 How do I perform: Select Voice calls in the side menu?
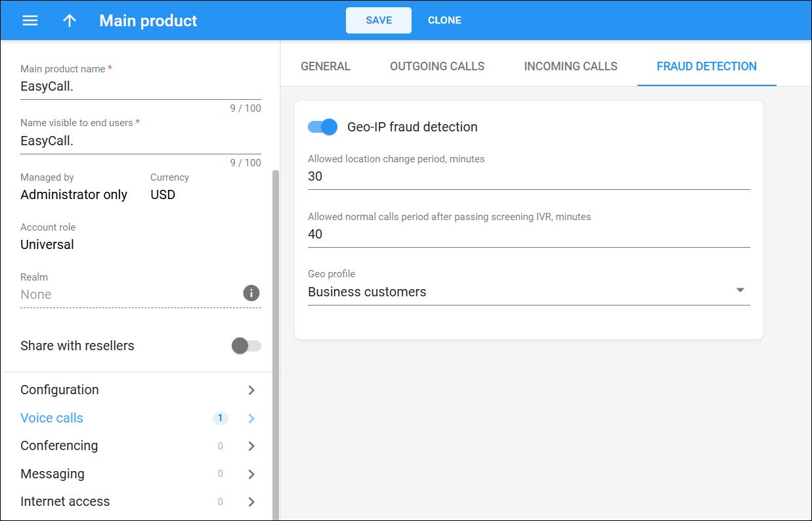point(52,418)
